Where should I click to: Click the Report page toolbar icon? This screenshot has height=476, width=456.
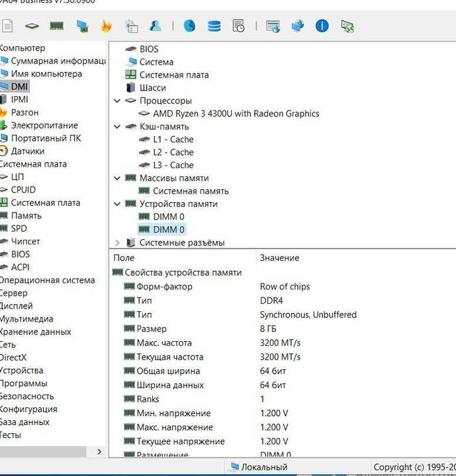tap(7, 26)
